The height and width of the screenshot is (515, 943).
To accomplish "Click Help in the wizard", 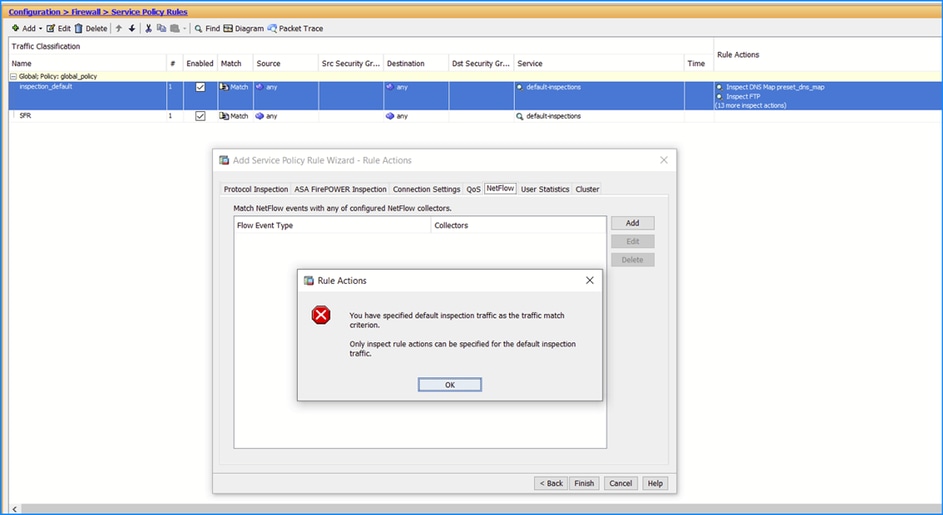I will pyautogui.click(x=655, y=483).
